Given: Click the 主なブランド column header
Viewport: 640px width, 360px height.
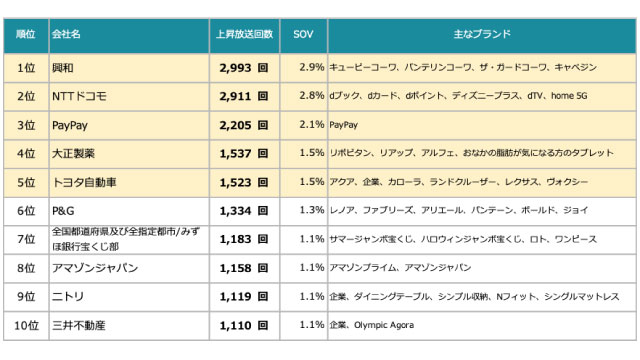Looking at the screenshot, I should (x=482, y=35).
